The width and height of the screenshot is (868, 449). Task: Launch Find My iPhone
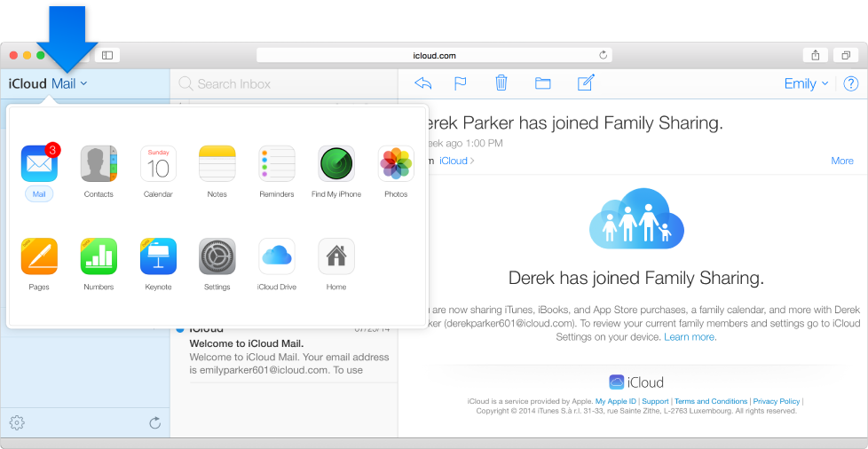click(x=336, y=164)
